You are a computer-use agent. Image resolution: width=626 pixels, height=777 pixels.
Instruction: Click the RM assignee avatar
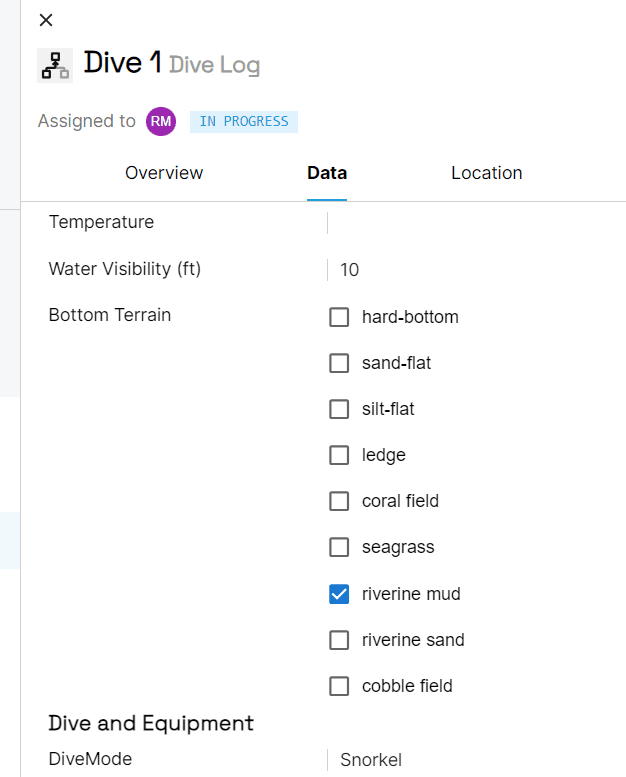[161, 121]
